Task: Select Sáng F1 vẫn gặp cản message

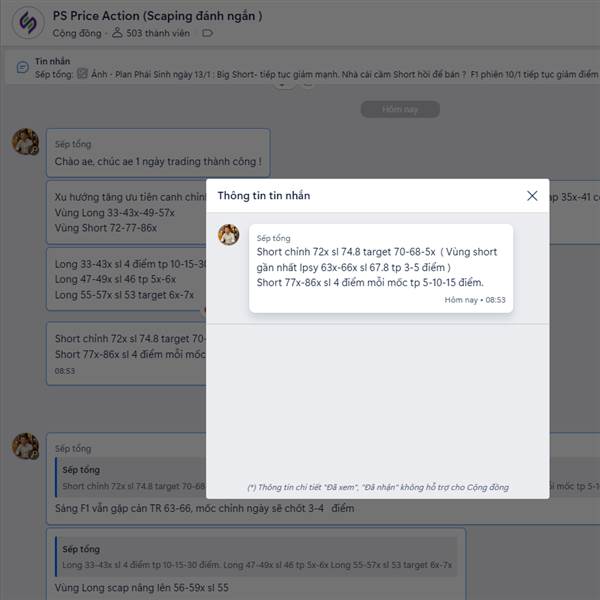Action: click(204, 509)
